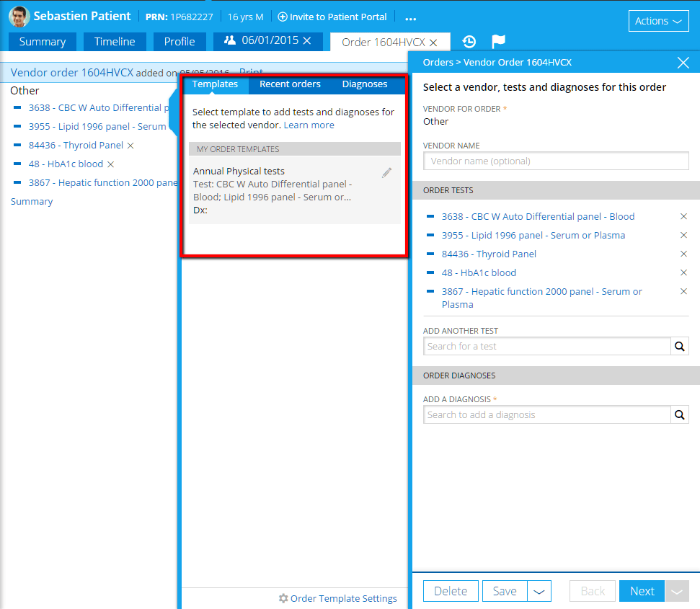Image resolution: width=700 pixels, height=609 pixels.
Task: Open the Timeline tab
Action: pos(115,42)
